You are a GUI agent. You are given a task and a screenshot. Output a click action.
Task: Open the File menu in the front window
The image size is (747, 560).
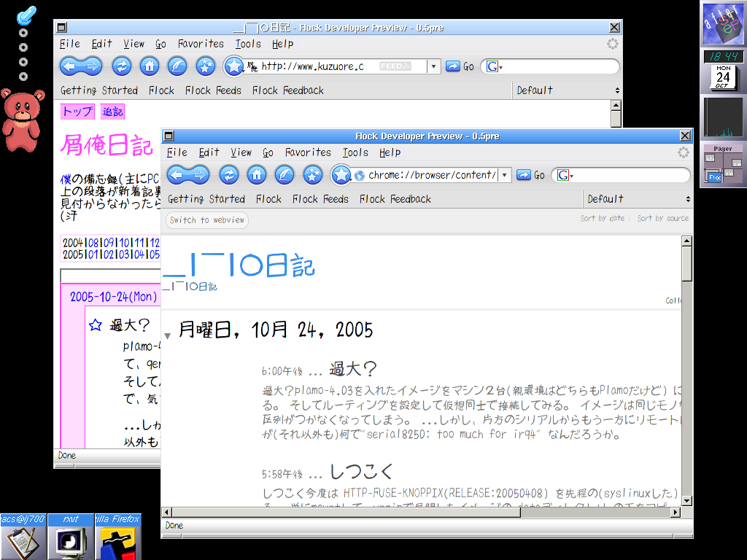pos(177,152)
